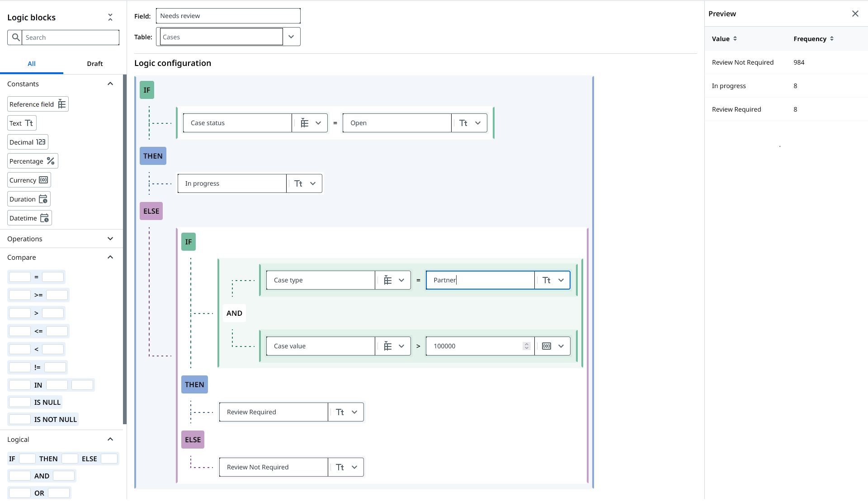Viewport: 868px width, 501px height.
Task: Collapse the Logic blocks panel
Action: (110, 17)
